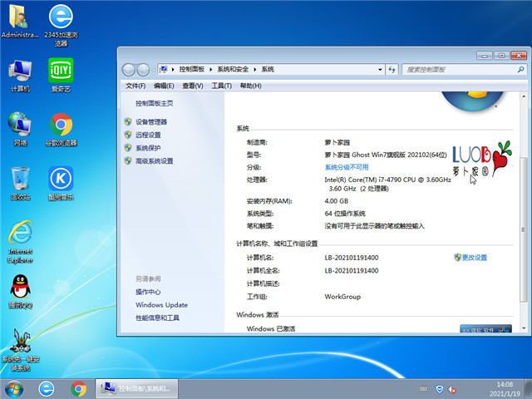Open 计算机 desktop icon
Image resolution: width=532 pixels, height=399 pixels.
click(20, 76)
